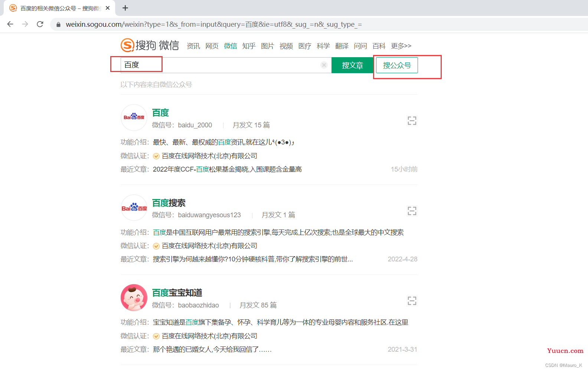Switch to 问问 search category
The height and width of the screenshot is (371, 588).
click(x=360, y=46)
